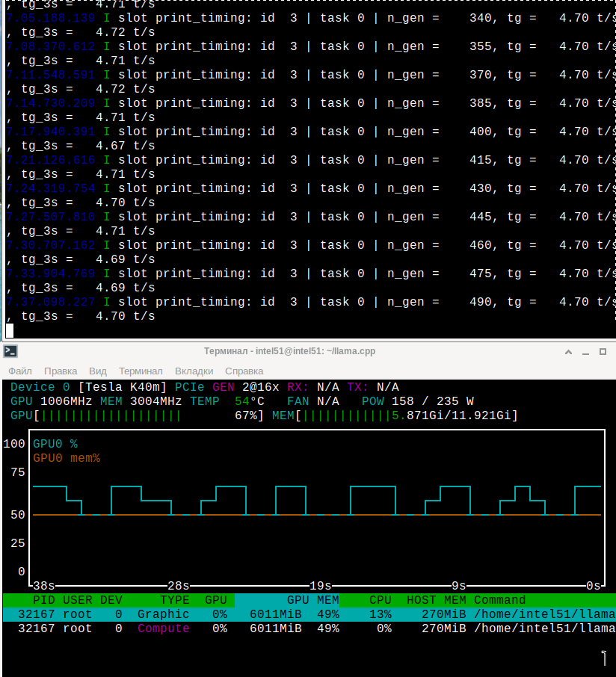Click the 13% CPU value in Graphic row

coord(380,614)
